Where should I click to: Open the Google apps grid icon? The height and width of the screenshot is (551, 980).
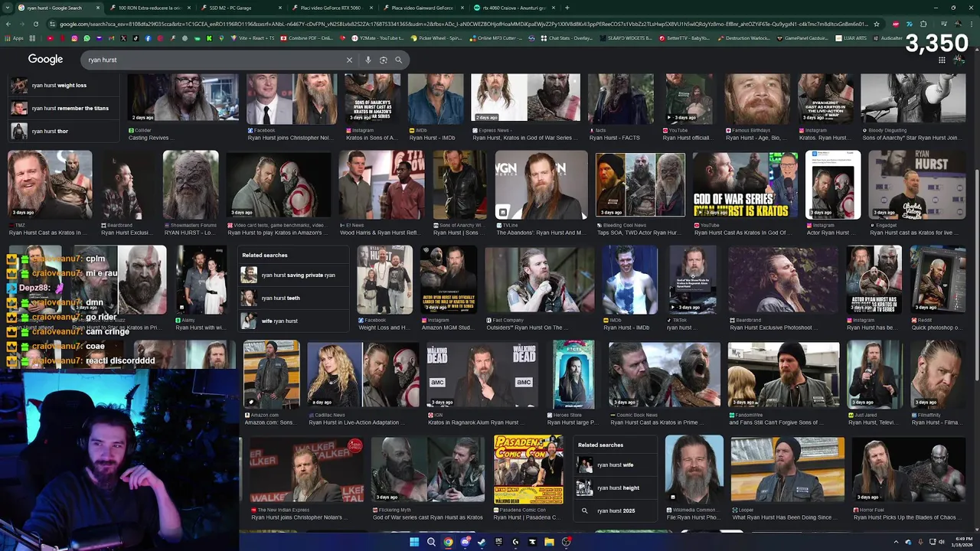pyautogui.click(x=942, y=60)
